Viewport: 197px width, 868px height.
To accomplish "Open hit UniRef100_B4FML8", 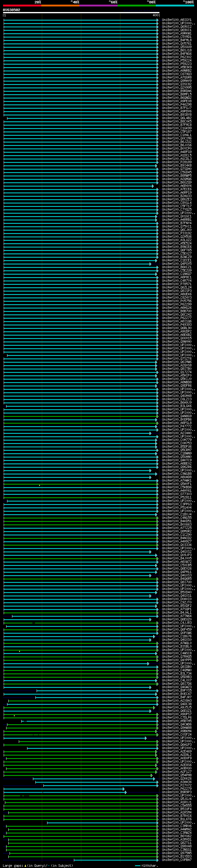I will [x=176, y=40].
